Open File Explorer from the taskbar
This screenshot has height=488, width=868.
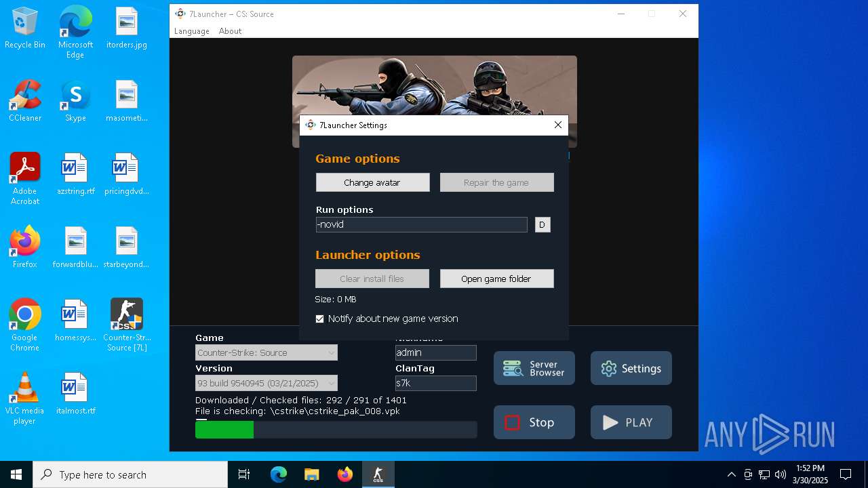tap(311, 474)
